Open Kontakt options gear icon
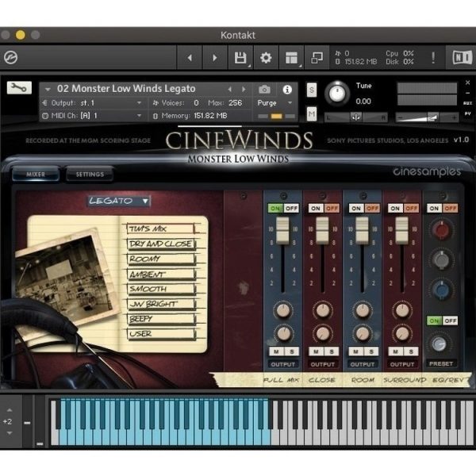The height and width of the screenshot is (476, 476). [266, 58]
